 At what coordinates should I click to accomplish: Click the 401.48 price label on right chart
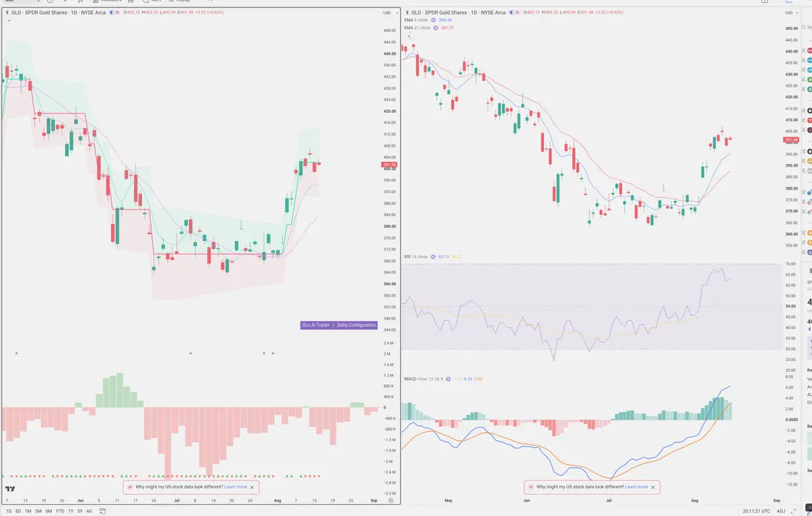coord(791,140)
